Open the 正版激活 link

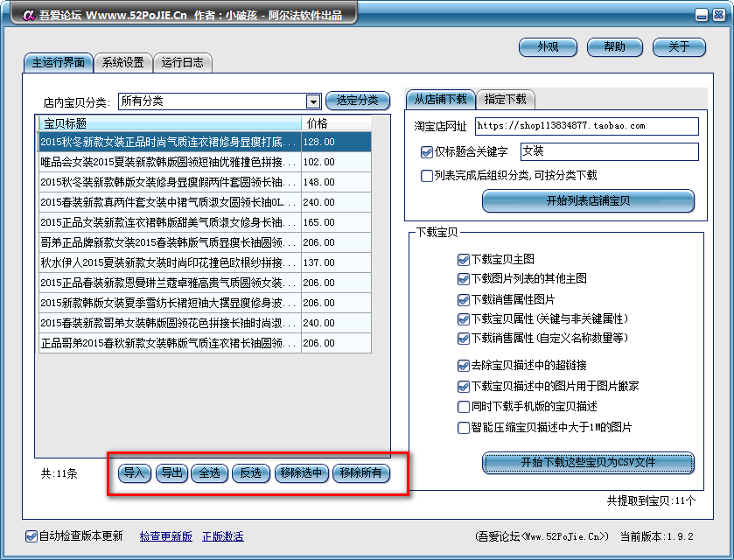point(223,536)
